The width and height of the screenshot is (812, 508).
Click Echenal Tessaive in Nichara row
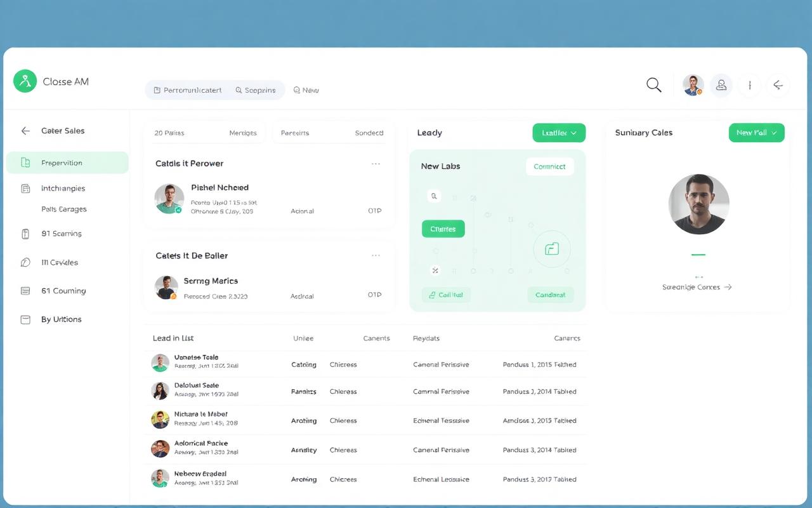(x=442, y=420)
